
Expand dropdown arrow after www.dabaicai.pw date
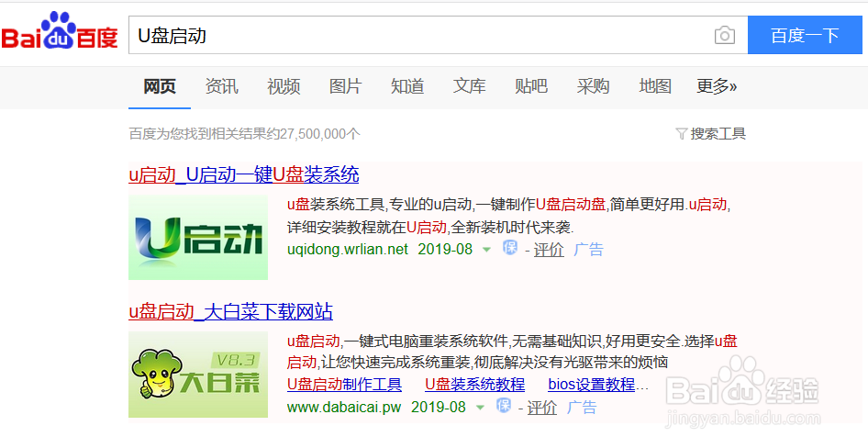pos(480,408)
